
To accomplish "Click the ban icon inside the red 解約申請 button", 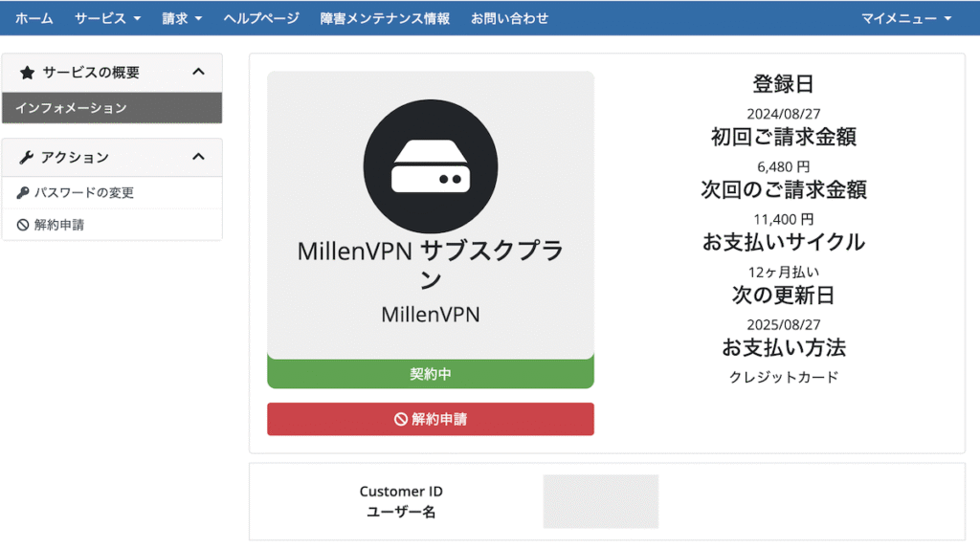I will pyautogui.click(x=401, y=420).
